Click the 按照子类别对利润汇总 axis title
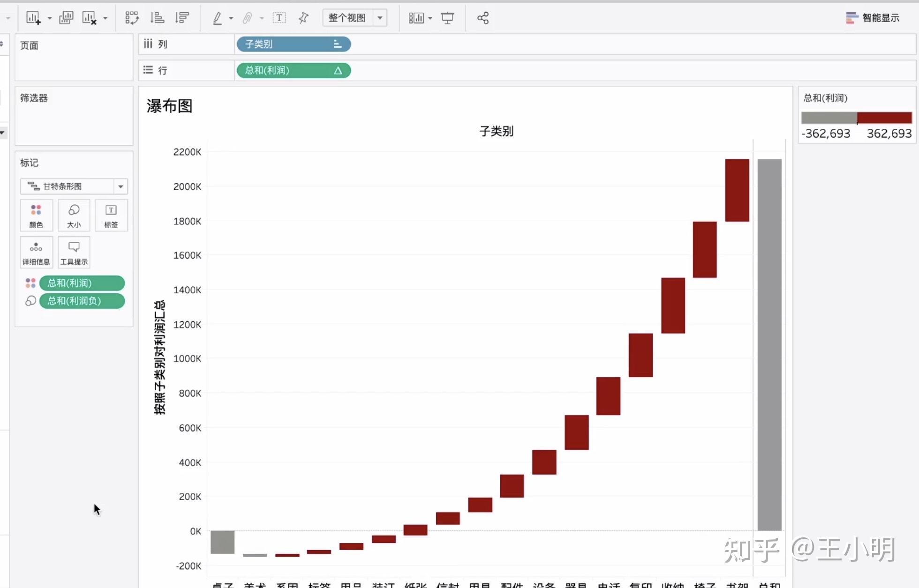Image resolution: width=919 pixels, height=588 pixels. (x=160, y=357)
